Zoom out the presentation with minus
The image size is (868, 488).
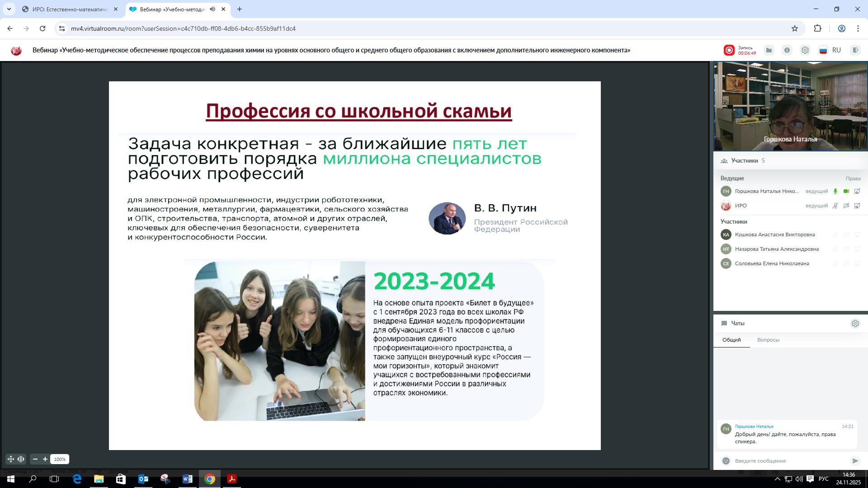(35, 459)
